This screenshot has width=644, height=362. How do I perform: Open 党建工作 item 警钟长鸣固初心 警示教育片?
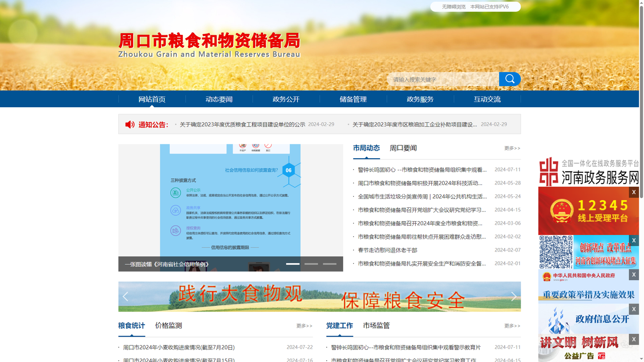click(406, 347)
